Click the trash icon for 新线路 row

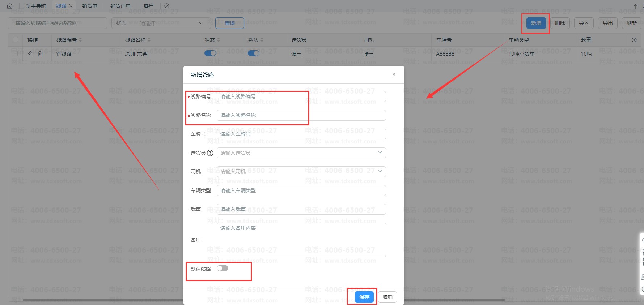click(40, 53)
